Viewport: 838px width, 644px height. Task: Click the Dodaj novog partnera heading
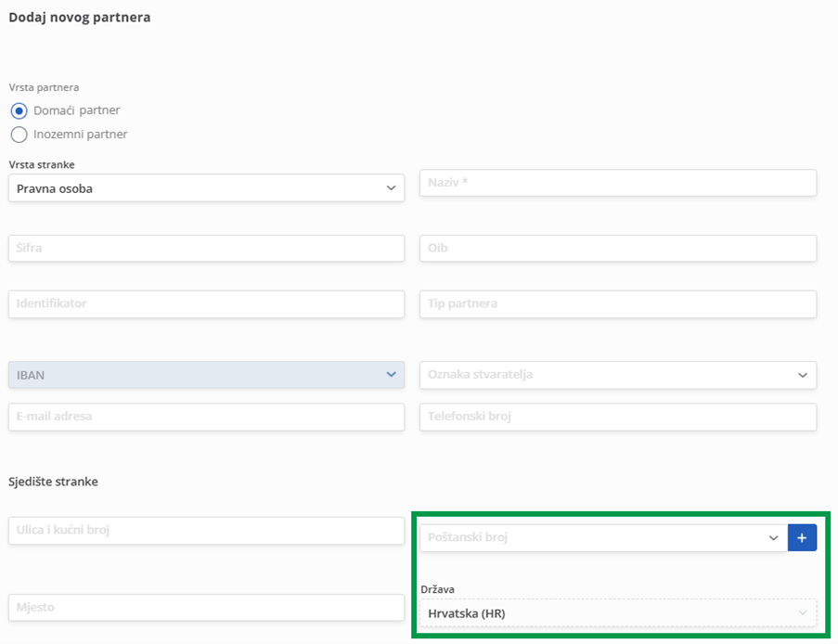tap(80, 17)
